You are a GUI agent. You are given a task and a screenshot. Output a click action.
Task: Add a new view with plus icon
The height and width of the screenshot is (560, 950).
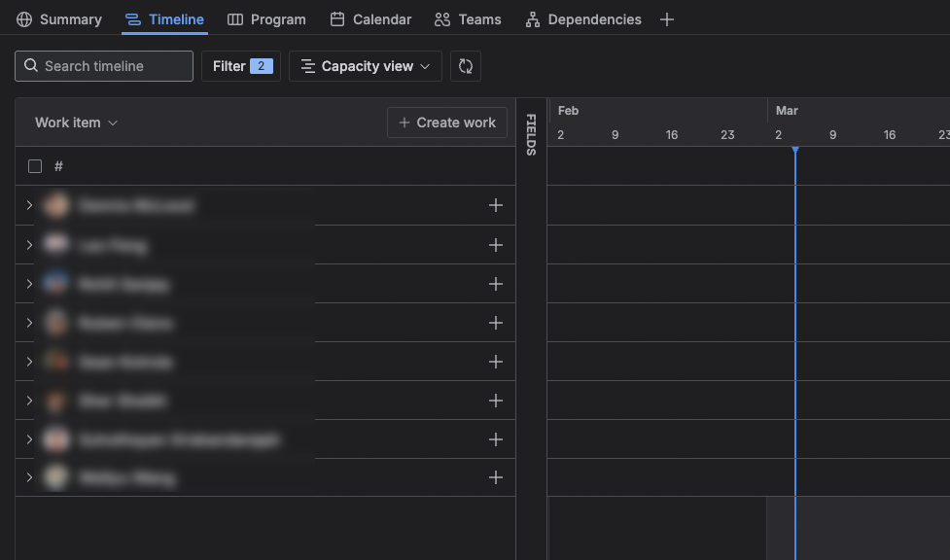[667, 19]
